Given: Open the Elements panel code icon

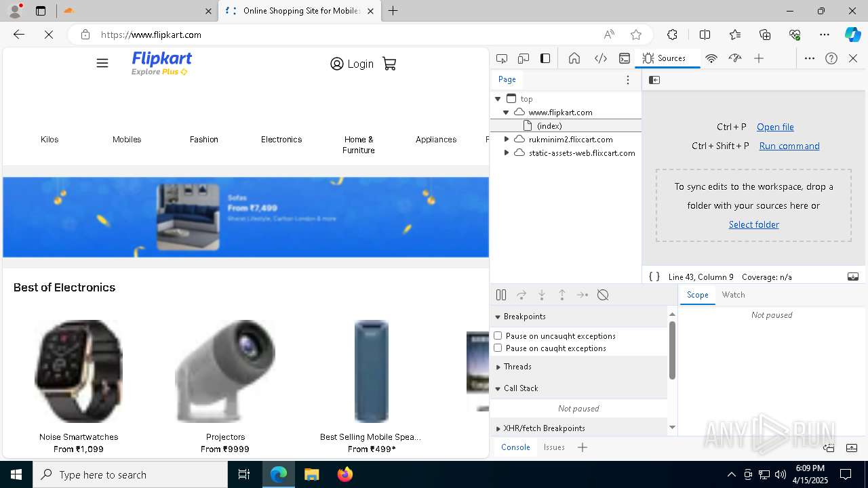Looking at the screenshot, I should [601, 58].
